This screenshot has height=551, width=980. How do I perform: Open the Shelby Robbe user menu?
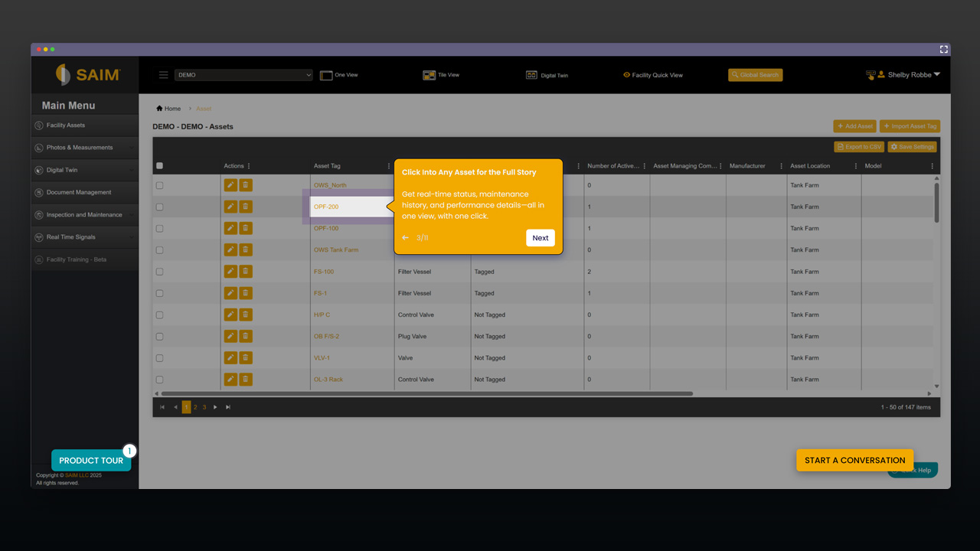click(908, 74)
